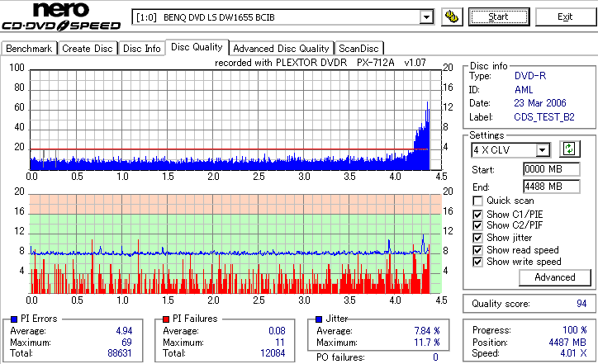This screenshot has height=364, width=598.
Task: Uncheck Show C2/PIF
Action: point(477,225)
